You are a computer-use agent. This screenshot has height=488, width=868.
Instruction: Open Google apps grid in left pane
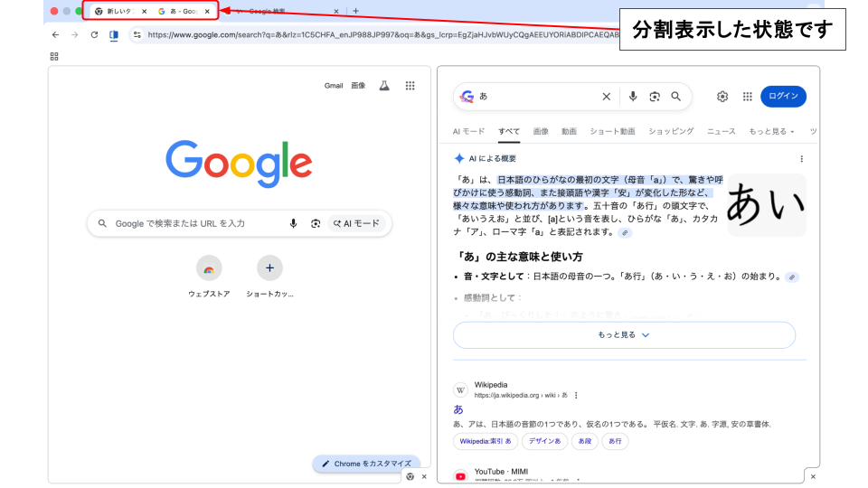(x=410, y=86)
